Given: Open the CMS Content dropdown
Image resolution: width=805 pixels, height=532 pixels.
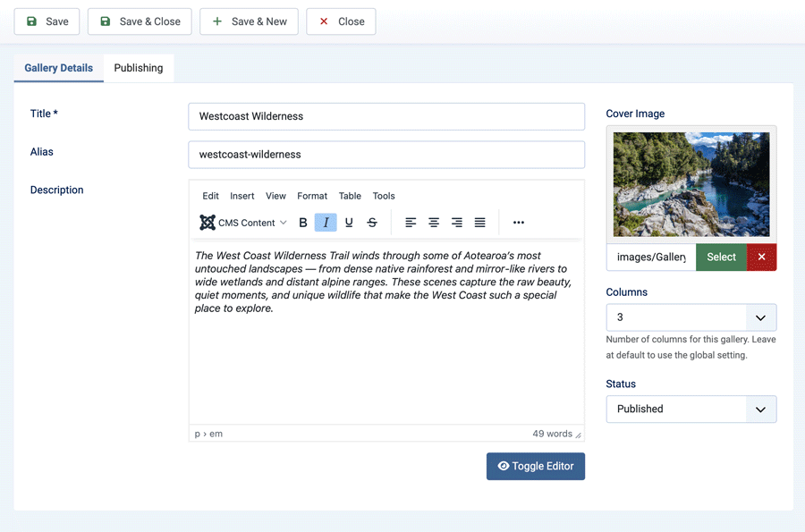Looking at the screenshot, I should 243,223.
